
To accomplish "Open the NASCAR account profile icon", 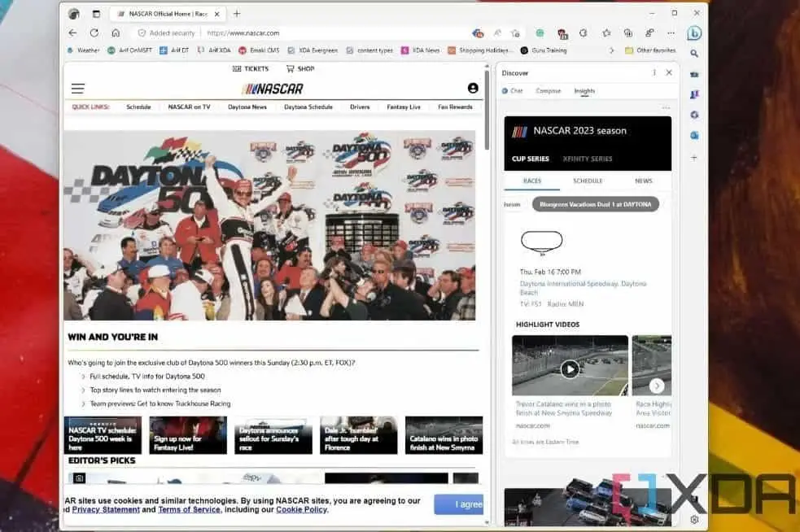I will [x=473, y=88].
